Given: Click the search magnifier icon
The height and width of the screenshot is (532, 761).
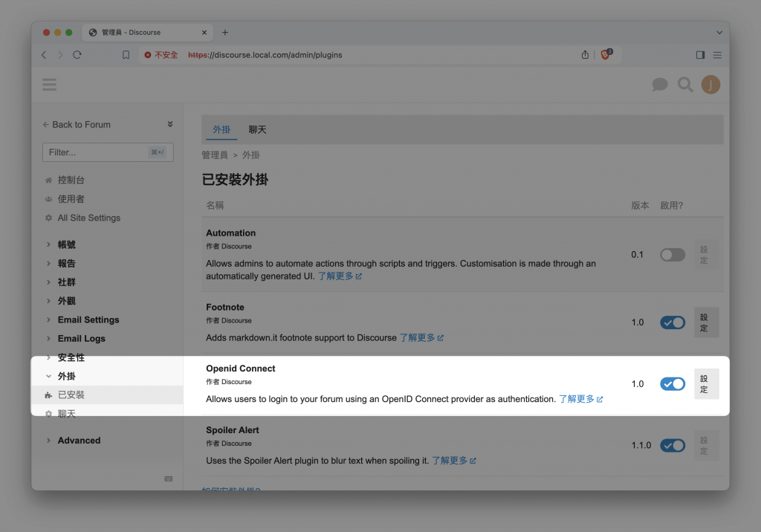Looking at the screenshot, I should pos(685,85).
